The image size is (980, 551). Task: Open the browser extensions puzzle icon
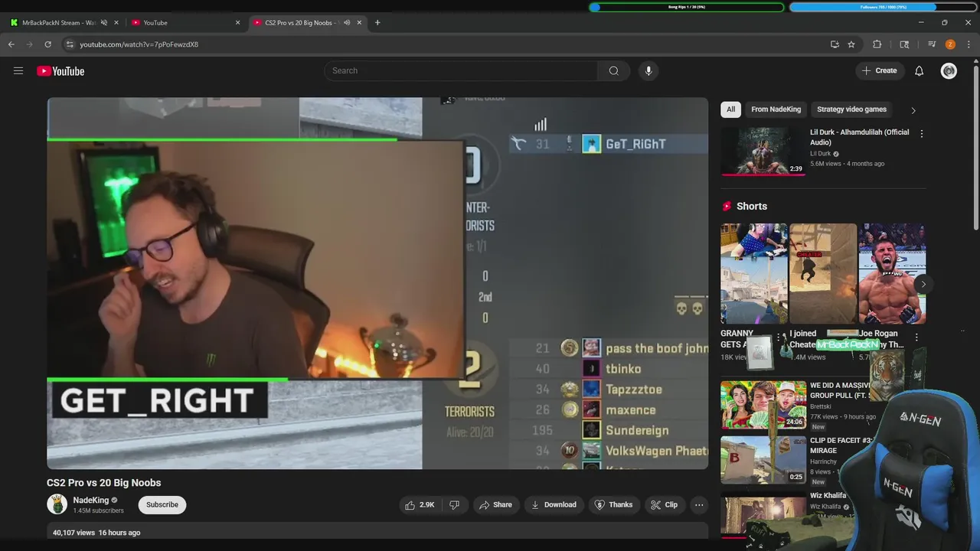coord(877,44)
